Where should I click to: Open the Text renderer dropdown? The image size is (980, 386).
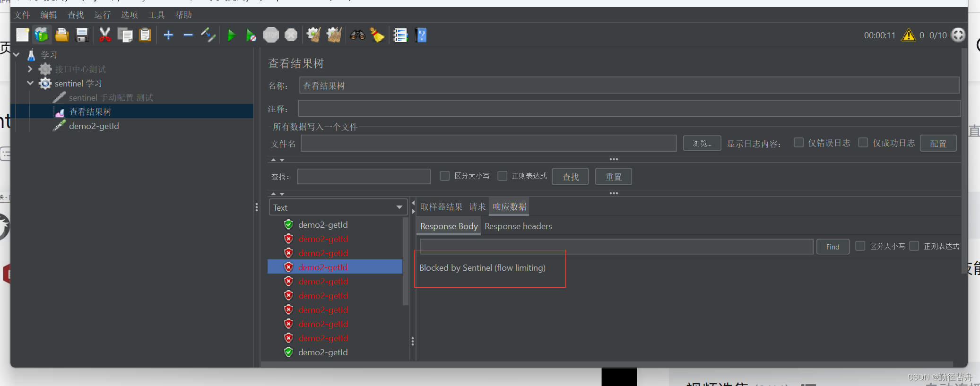(338, 207)
